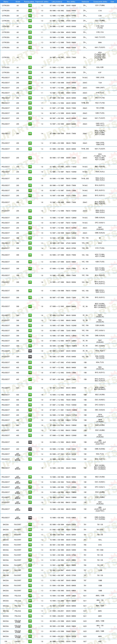Select the 37kW / 50KM power cell
Viewport: 117px width, 644px height.
tap(71, 21)
